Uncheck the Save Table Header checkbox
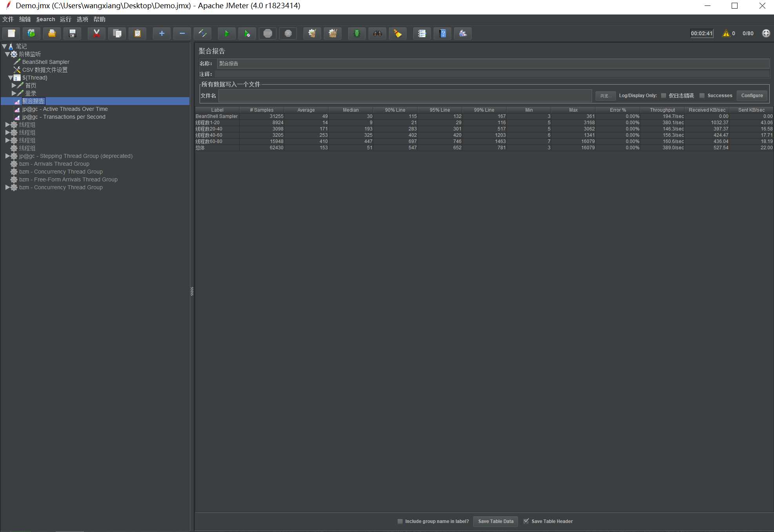This screenshot has height=532, width=774. (x=526, y=521)
